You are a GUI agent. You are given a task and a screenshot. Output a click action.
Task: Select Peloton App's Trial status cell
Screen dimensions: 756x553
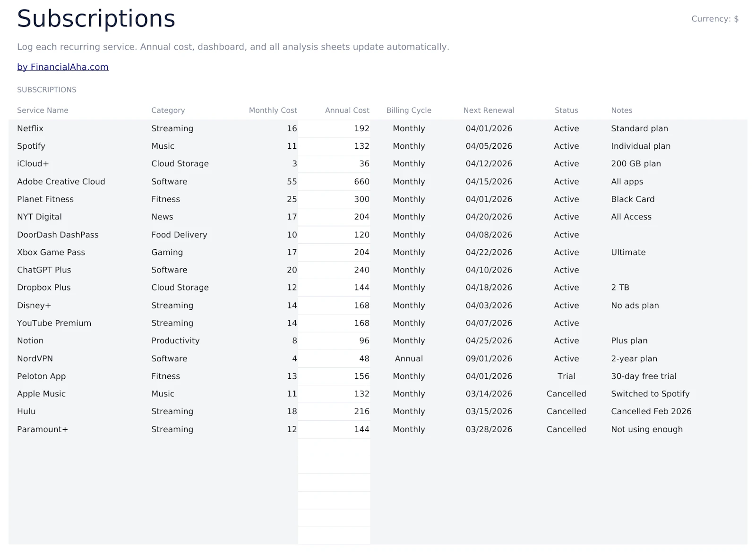pyautogui.click(x=567, y=376)
